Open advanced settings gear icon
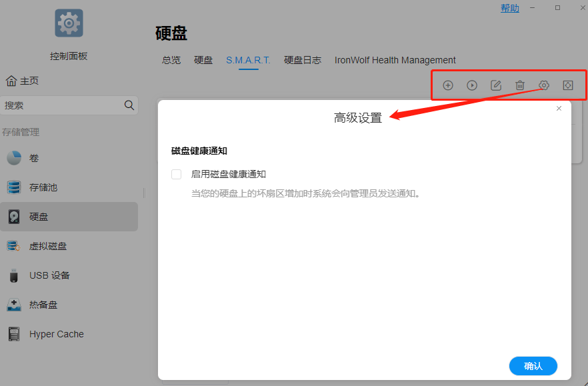This screenshot has height=386, width=588. [544, 85]
